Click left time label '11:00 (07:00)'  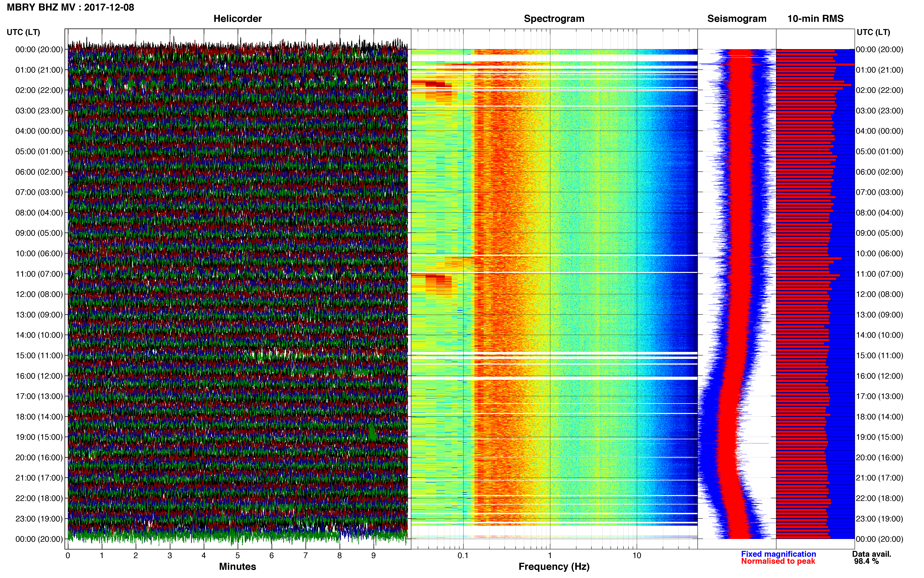[39, 274]
